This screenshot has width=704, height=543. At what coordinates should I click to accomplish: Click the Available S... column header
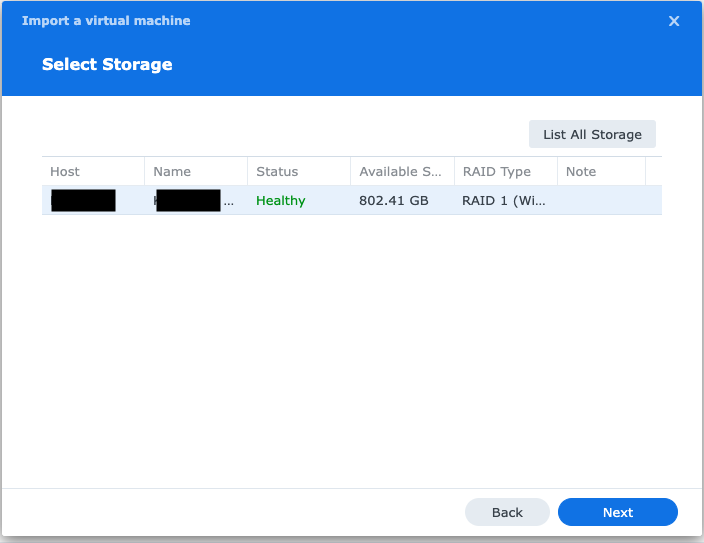coord(402,171)
